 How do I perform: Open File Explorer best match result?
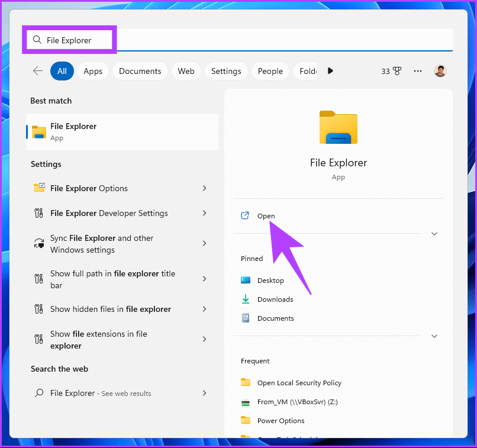pyautogui.click(x=123, y=132)
